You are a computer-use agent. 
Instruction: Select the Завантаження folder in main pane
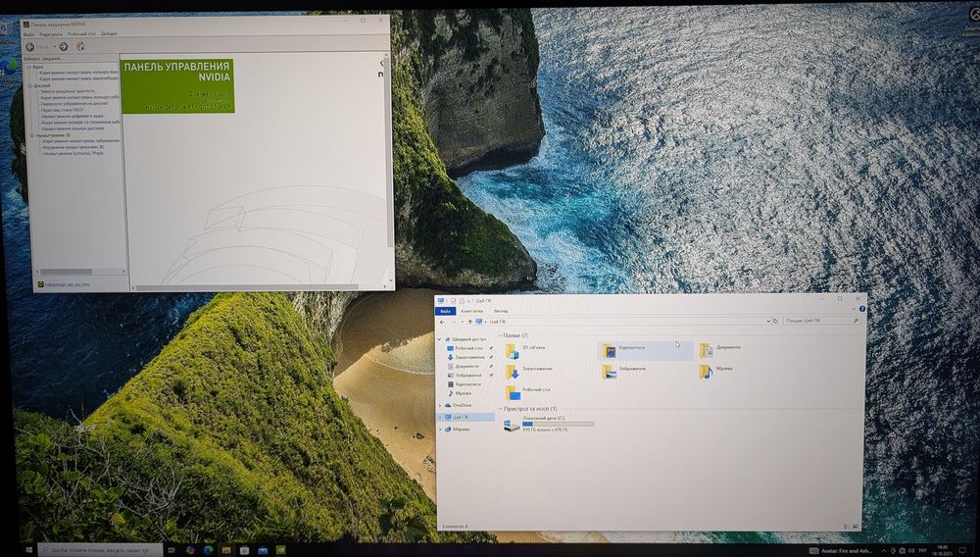click(x=529, y=372)
